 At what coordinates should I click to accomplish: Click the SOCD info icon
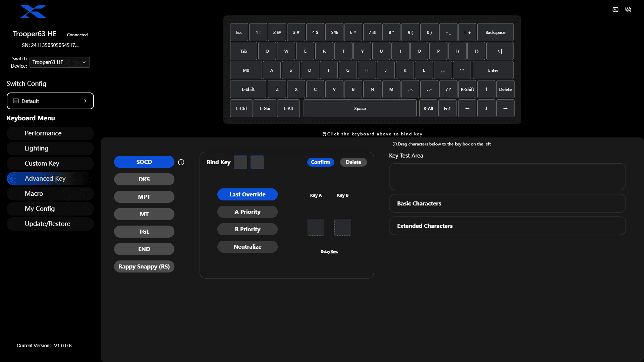(x=181, y=162)
